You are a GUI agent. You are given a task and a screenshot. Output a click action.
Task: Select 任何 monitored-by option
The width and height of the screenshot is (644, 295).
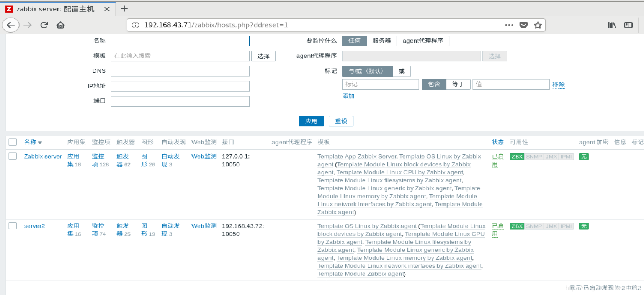[354, 41]
